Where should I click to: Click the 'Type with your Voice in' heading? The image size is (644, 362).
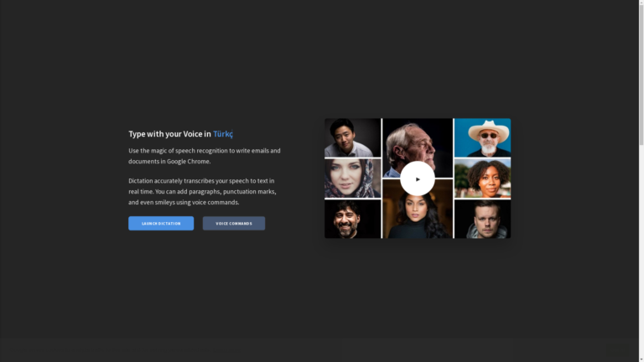click(x=169, y=134)
